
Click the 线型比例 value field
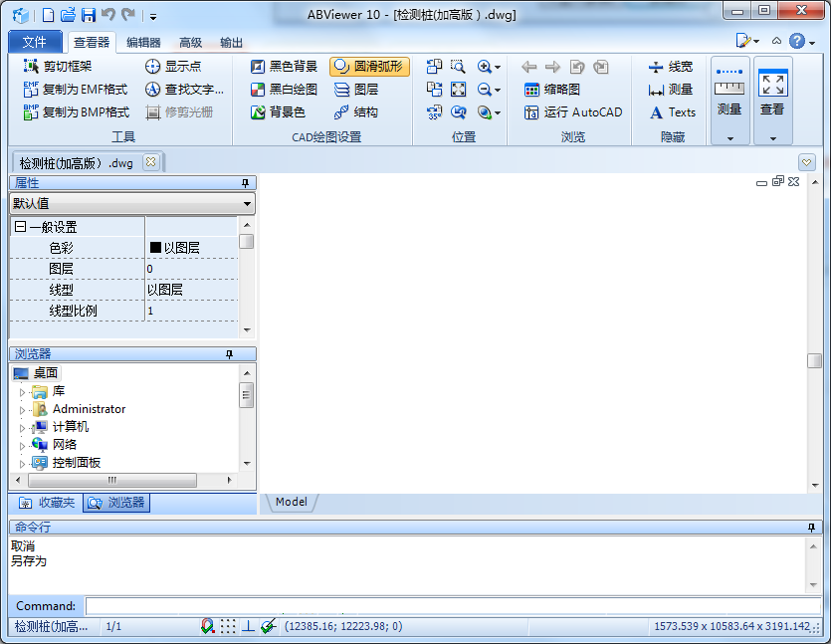tap(192, 311)
